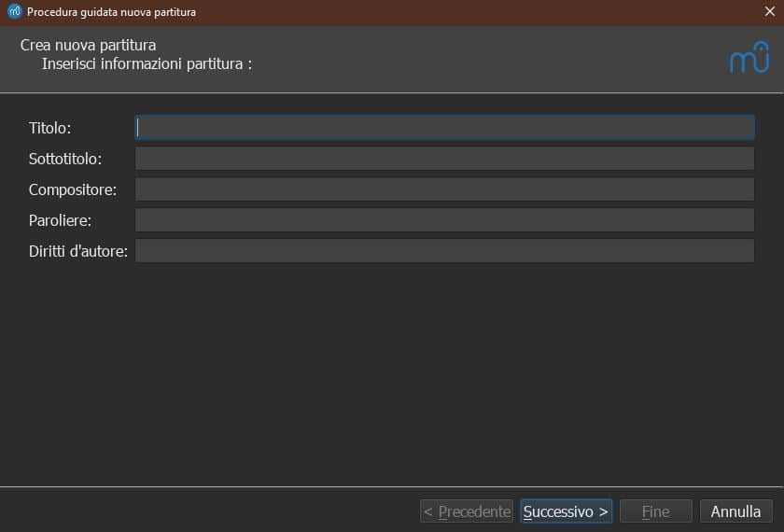Click into the Sottotitolo input box
784x532 pixels.
(x=444, y=159)
